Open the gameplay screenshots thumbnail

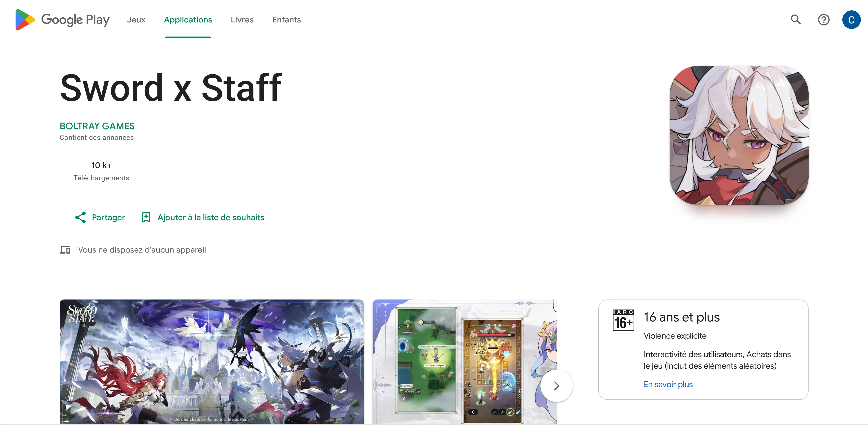tap(464, 362)
